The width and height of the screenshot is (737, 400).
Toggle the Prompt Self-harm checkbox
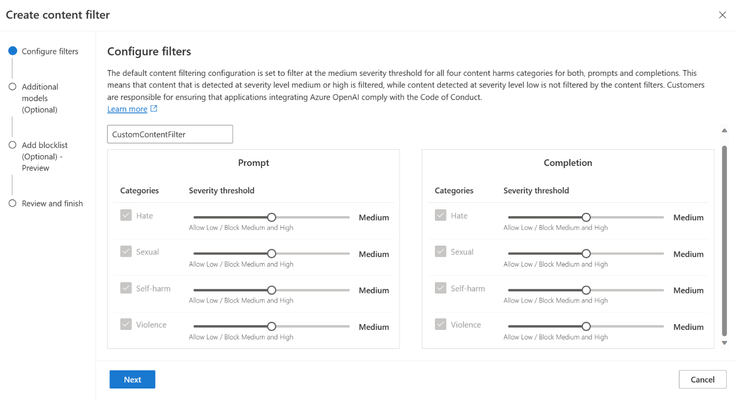click(125, 288)
